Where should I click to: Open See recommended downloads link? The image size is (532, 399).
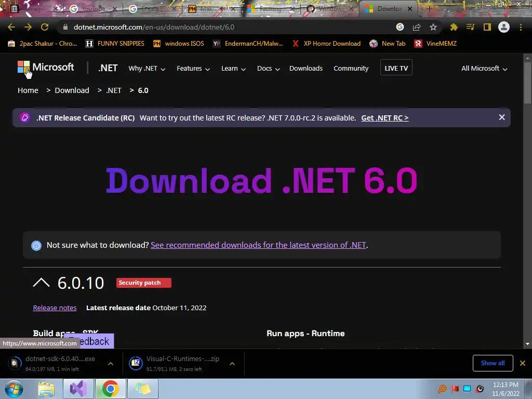coord(258,245)
